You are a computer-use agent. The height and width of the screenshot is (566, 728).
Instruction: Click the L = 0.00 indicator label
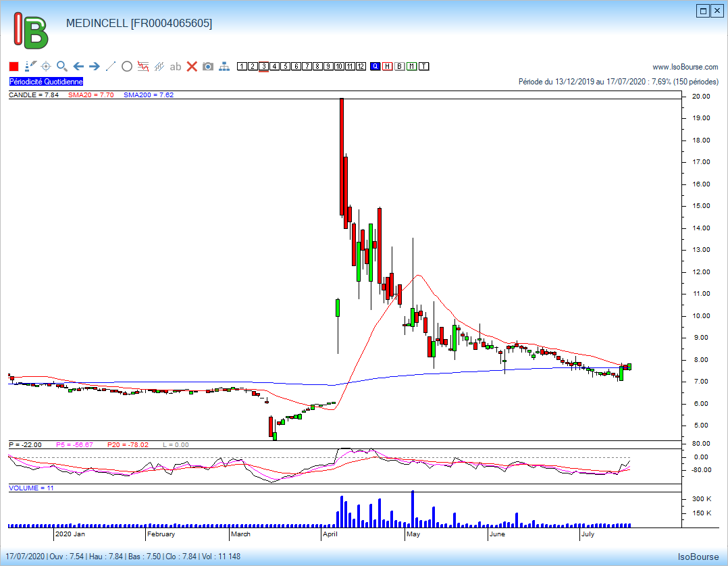176,445
